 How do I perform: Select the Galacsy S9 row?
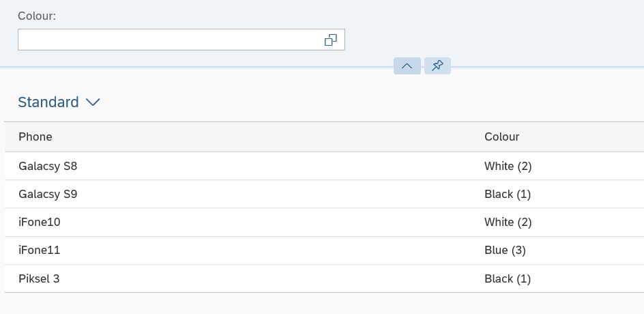click(324, 194)
